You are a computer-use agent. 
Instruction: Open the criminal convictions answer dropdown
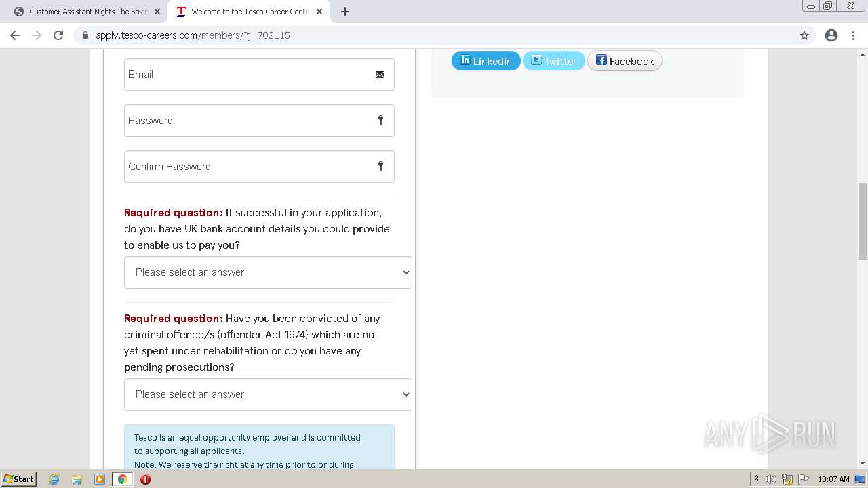pyautogui.click(x=268, y=394)
